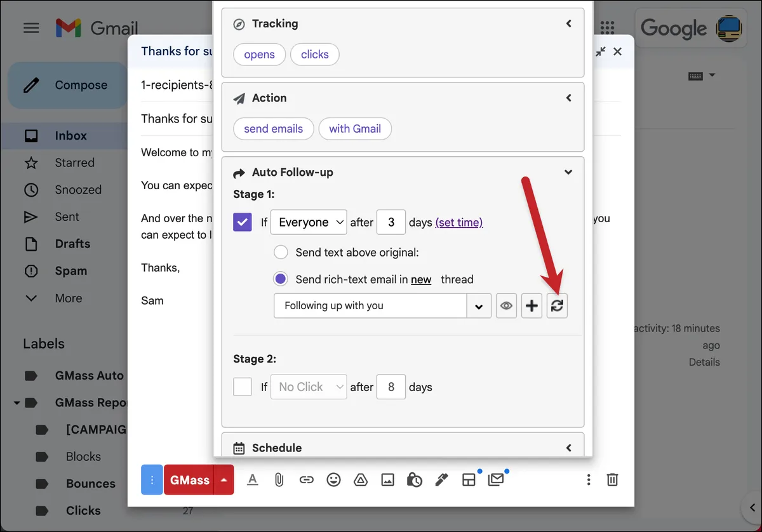Edit the Stage 1 days field

[391, 222]
